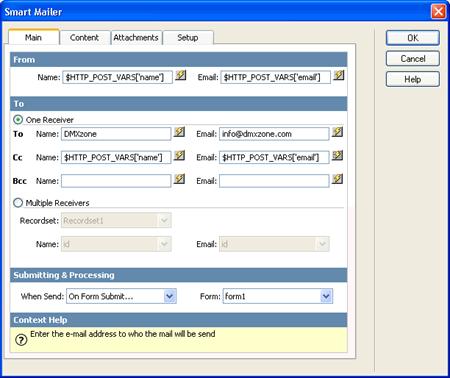Click the Smart Mailer title text
This screenshot has height=378, width=450.
coord(33,12)
